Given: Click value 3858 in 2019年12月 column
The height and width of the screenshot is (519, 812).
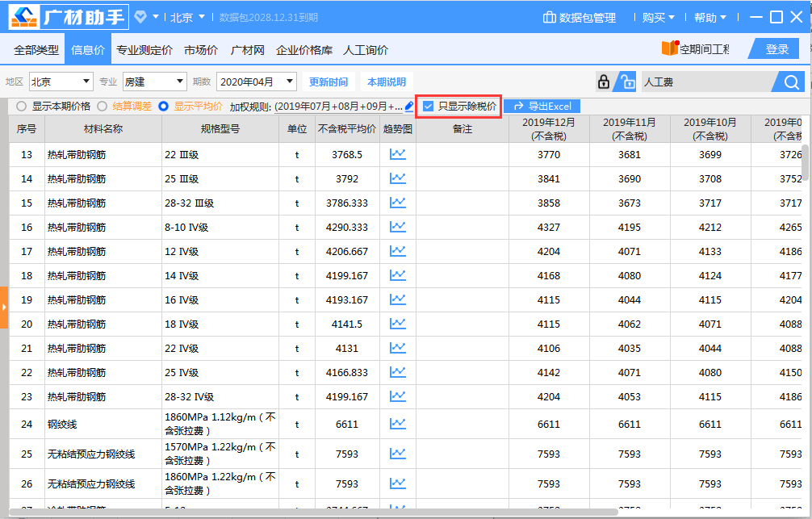Looking at the screenshot, I should (548, 203).
